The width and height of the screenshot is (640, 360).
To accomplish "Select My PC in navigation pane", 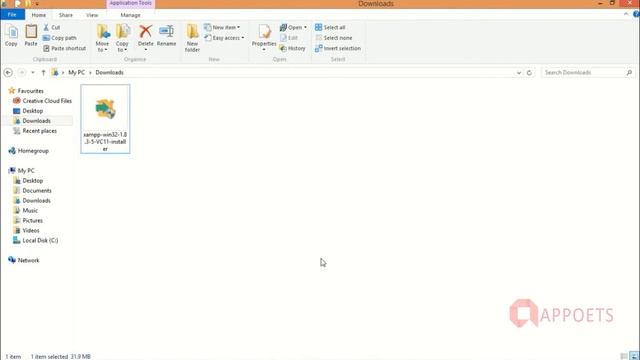I will (x=21, y=171).
